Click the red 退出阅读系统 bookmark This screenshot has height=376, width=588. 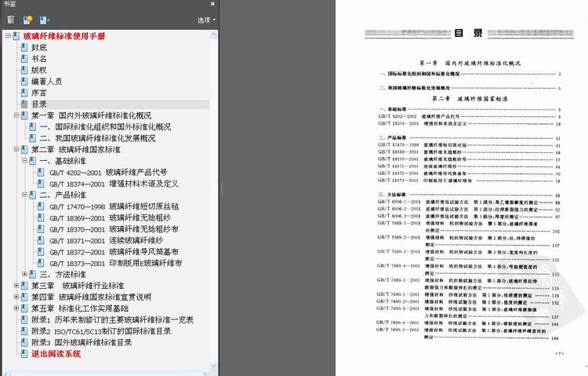(x=56, y=353)
